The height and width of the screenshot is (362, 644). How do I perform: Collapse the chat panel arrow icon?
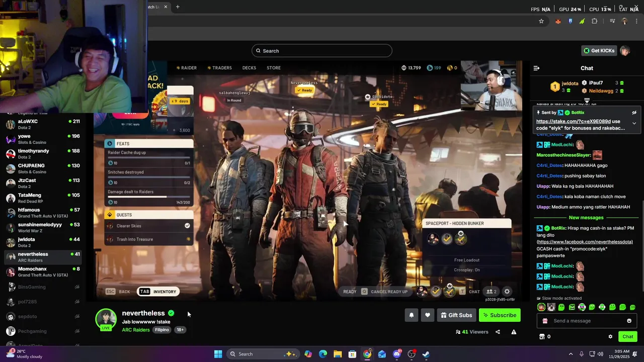pos(536,68)
